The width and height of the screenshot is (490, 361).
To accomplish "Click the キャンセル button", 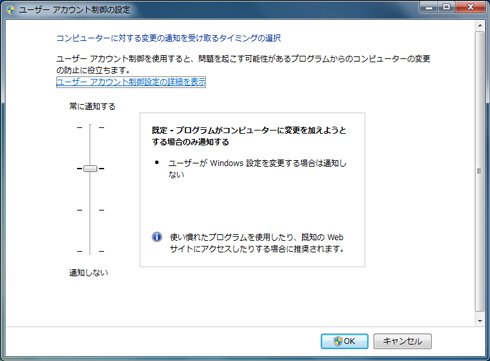I will point(402,341).
